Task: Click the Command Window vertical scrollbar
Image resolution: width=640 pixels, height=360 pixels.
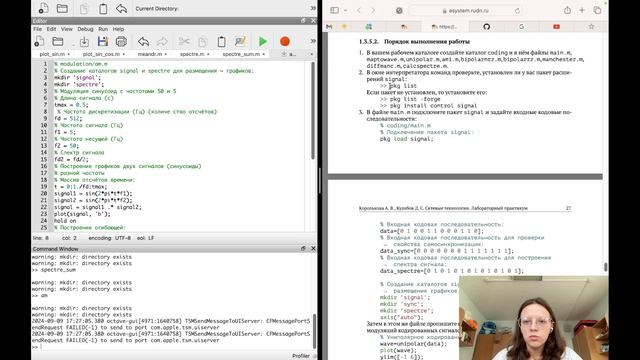Action: [314, 331]
